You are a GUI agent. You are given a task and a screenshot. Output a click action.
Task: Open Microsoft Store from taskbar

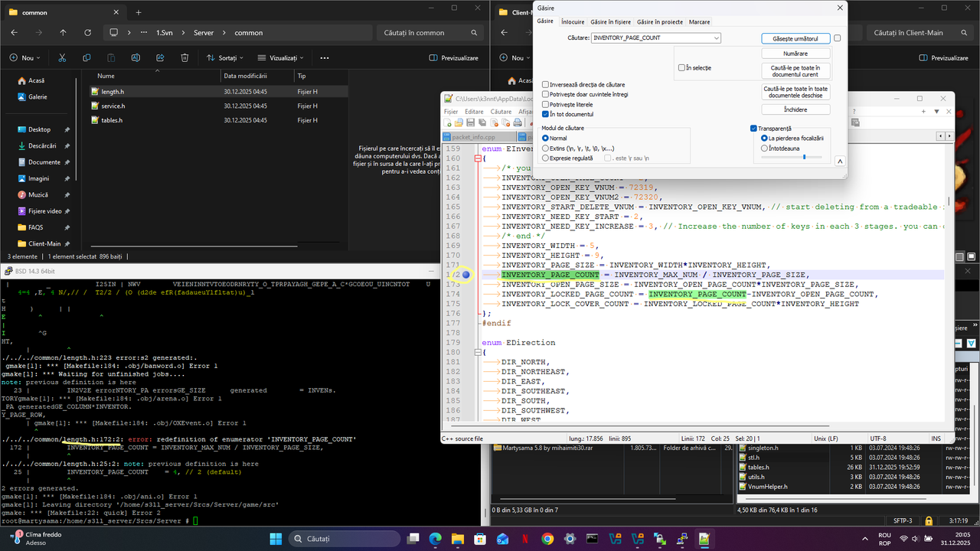point(480,539)
